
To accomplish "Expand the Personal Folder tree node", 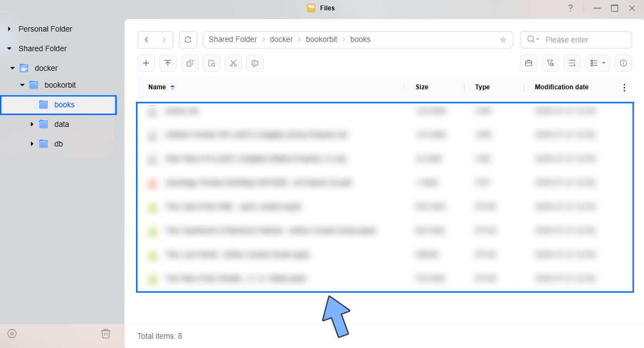I will pos(9,29).
